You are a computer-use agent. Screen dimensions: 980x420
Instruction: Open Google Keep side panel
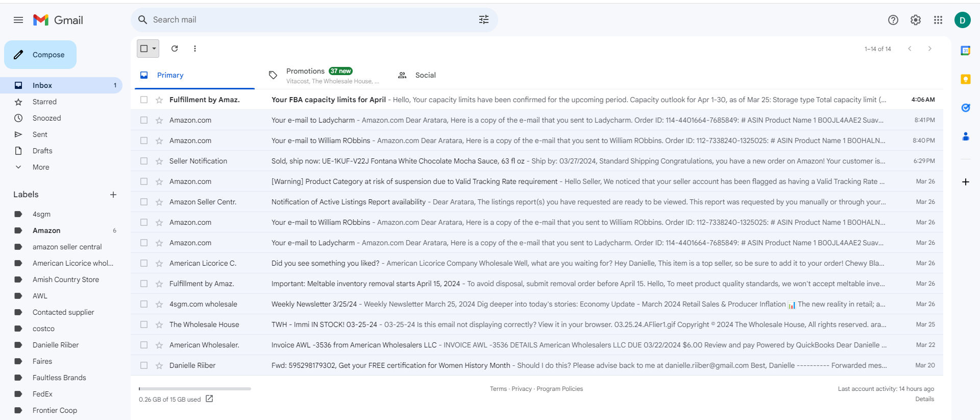[966, 79]
